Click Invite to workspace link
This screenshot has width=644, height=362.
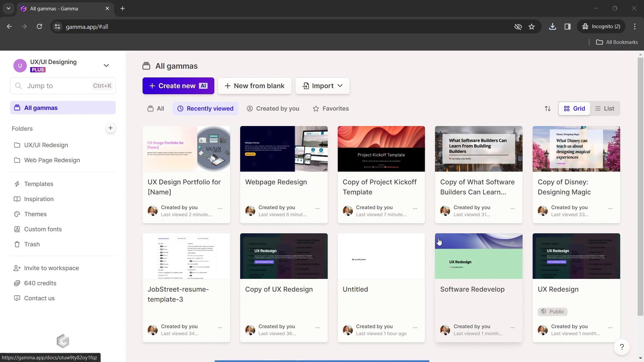point(51,268)
